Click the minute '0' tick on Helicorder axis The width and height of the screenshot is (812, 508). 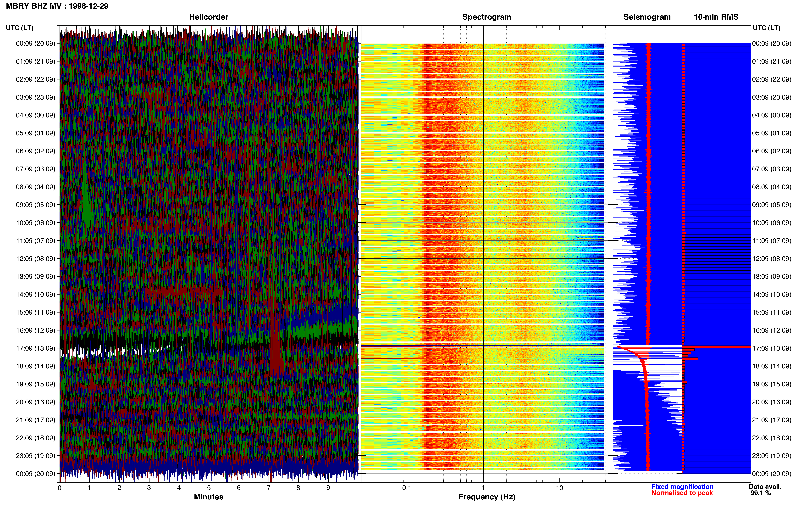tap(59, 488)
